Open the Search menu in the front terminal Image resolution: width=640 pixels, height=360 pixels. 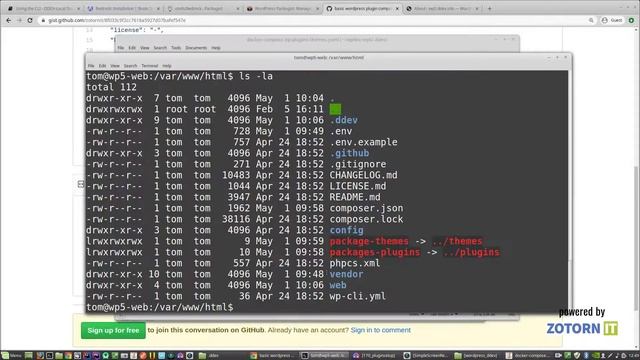coord(131,66)
